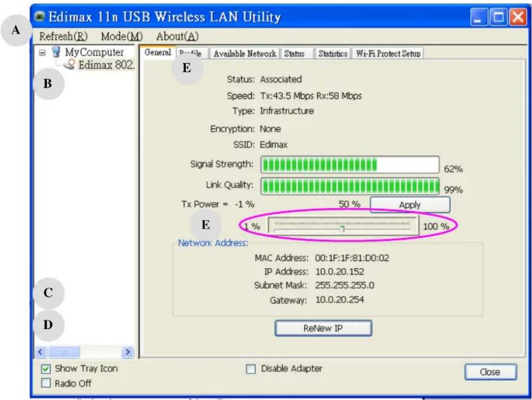Select the MyComputer tree label
Viewport: 532px width, 400px height.
[x=94, y=52]
